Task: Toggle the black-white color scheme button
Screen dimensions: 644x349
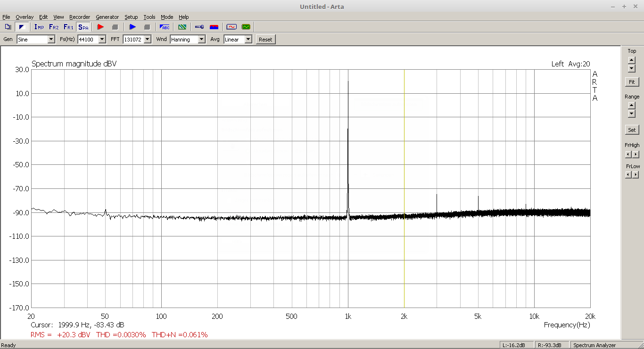Action: (x=22, y=27)
